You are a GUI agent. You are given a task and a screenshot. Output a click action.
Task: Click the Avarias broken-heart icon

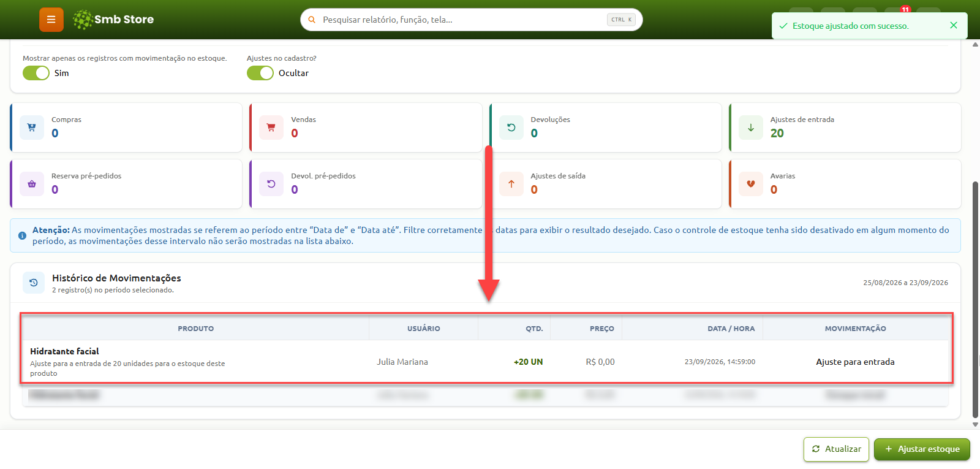coord(751,184)
